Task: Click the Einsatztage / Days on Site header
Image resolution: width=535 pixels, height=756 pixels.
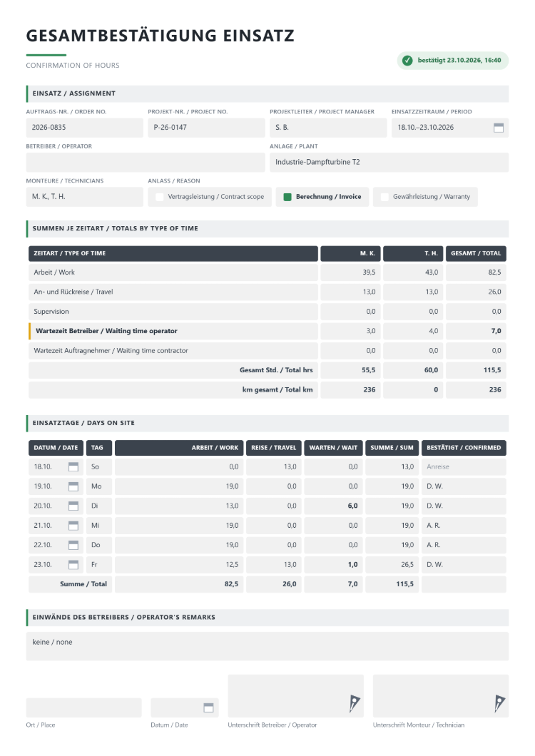Action: [267, 424]
